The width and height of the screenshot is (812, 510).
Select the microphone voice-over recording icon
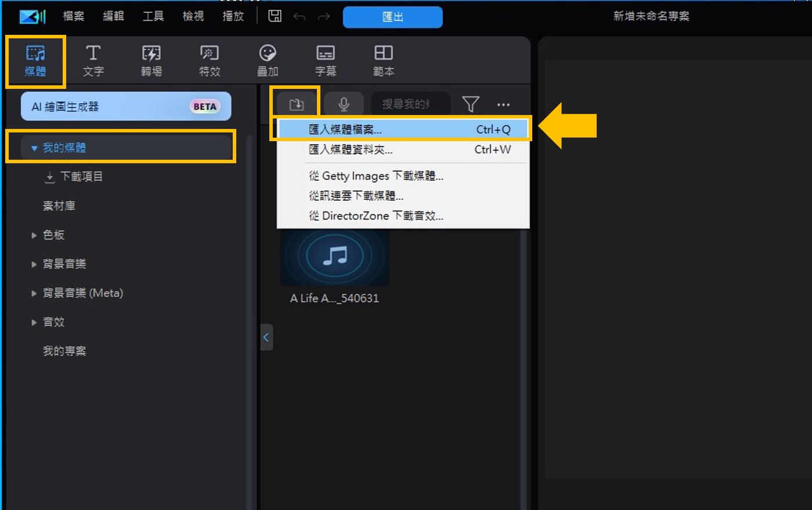pyautogui.click(x=344, y=103)
